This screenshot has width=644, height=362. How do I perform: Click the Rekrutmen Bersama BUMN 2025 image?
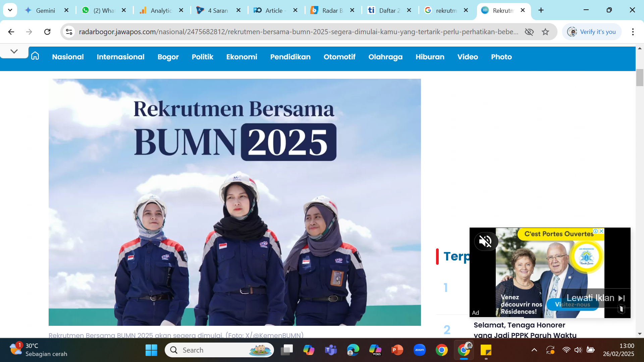click(x=234, y=202)
